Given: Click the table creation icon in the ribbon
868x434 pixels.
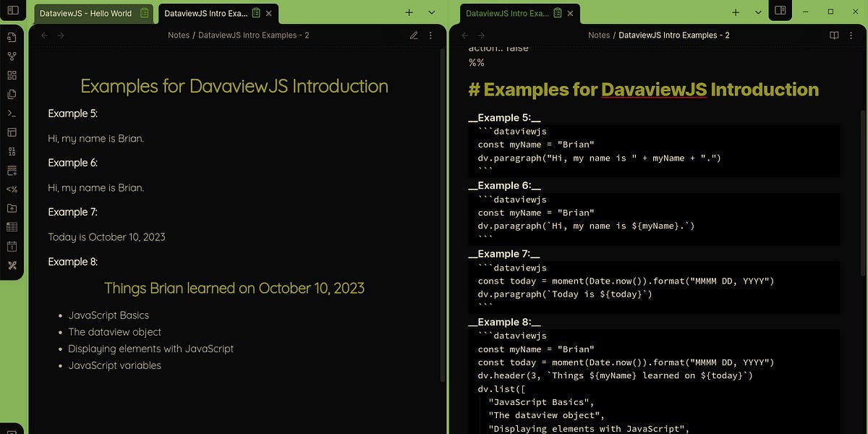Looking at the screenshot, I should click(12, 226).
